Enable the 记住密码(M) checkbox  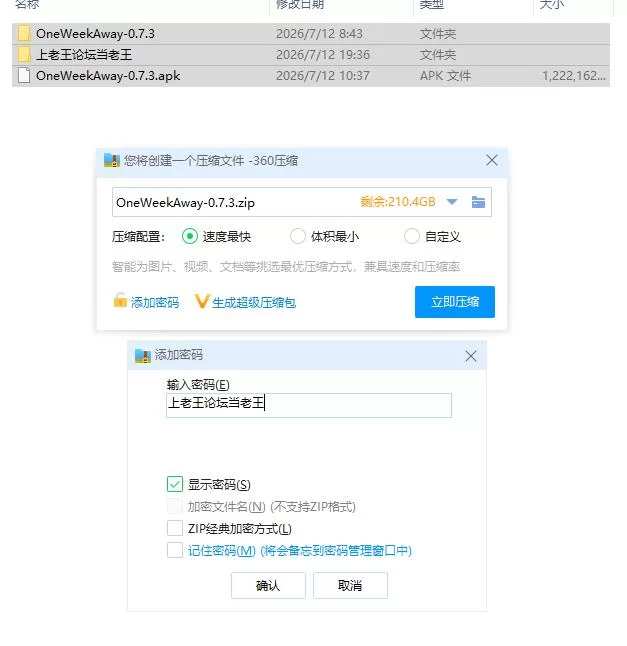[175, 550]
